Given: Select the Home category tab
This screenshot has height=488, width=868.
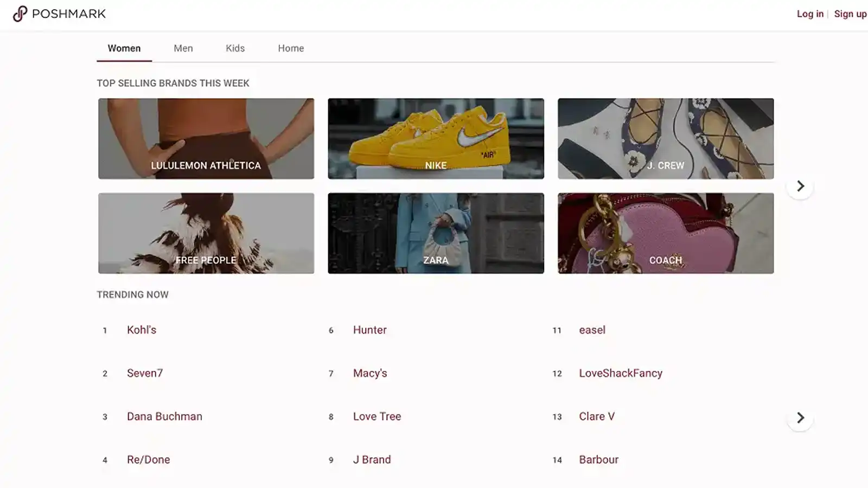Looking at the screenshot, I should click(291, 48).
